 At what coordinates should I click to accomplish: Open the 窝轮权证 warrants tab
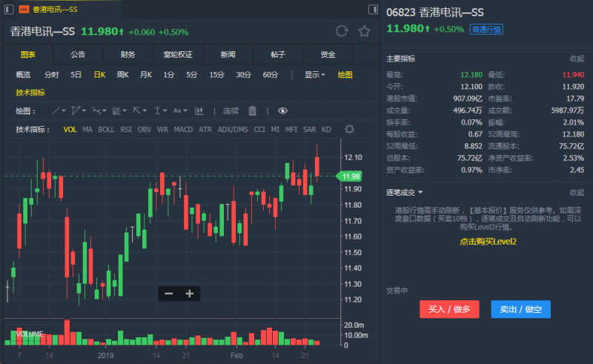(178, 54)
